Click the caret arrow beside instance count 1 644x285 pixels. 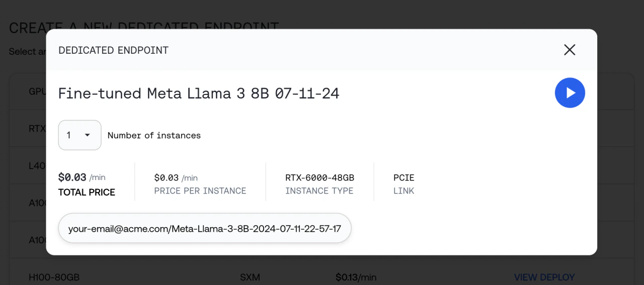88,135
